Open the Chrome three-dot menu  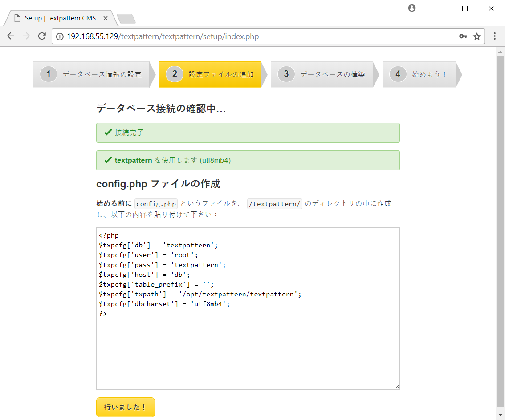pos(495,36)
